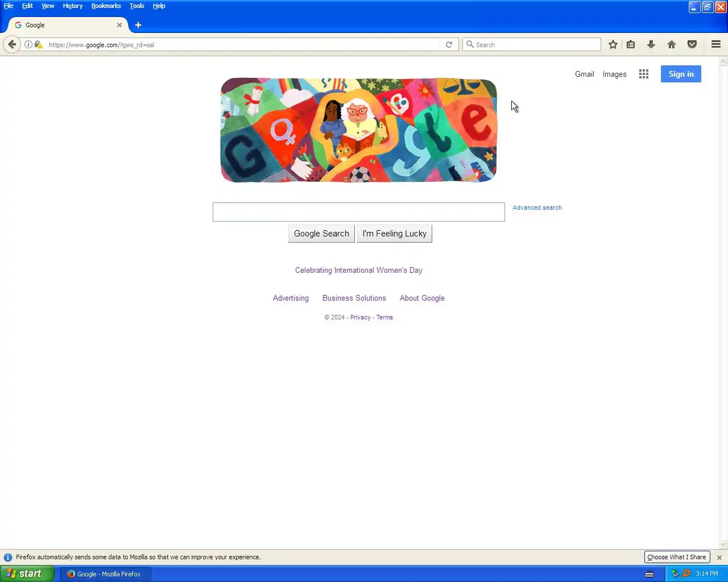Click the Google Search button

321,234
